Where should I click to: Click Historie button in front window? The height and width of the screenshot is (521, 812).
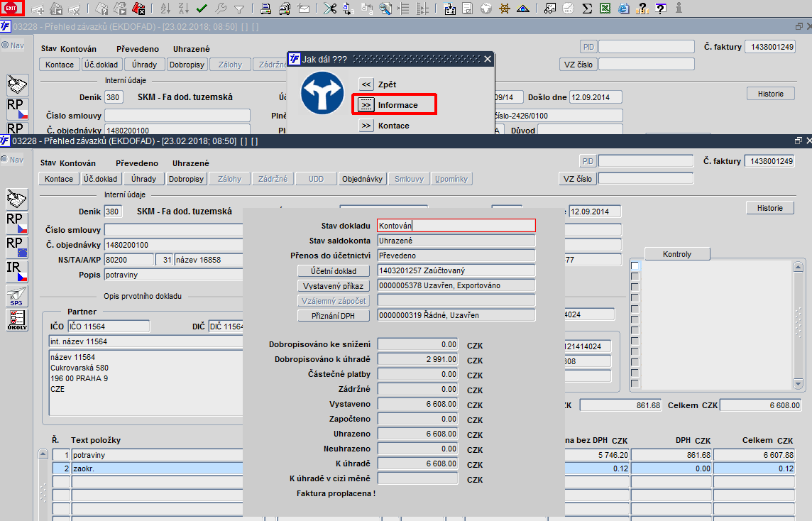click(770, 208)
